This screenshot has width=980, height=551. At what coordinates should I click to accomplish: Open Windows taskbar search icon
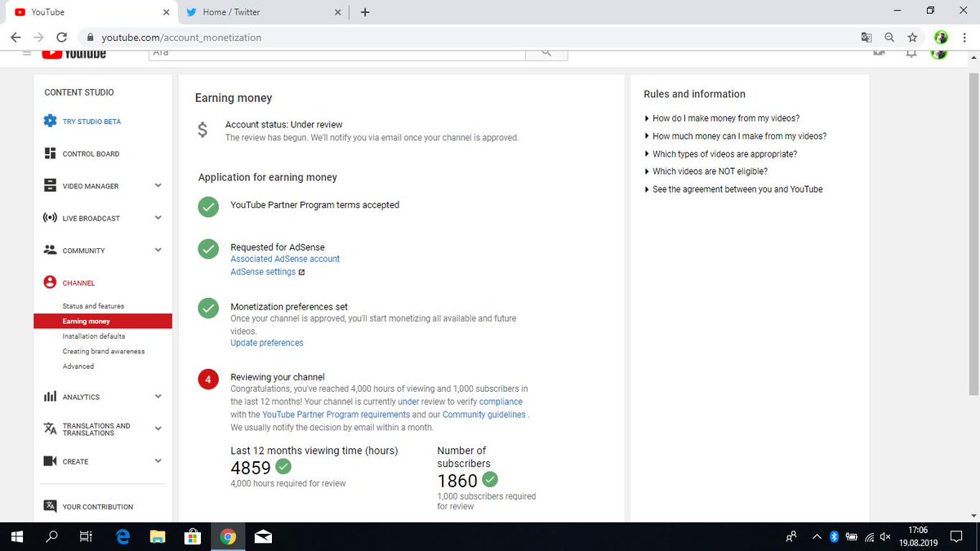point(51,537)
